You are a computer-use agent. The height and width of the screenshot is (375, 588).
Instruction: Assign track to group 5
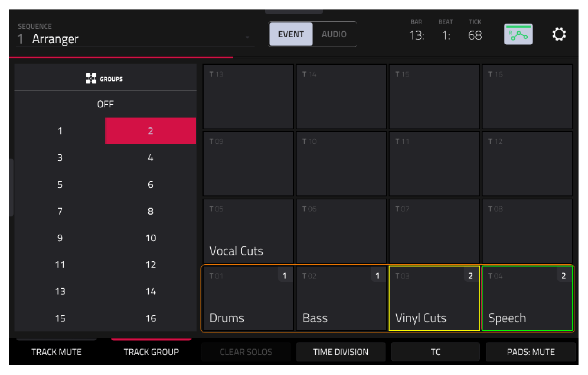point(60,185)
